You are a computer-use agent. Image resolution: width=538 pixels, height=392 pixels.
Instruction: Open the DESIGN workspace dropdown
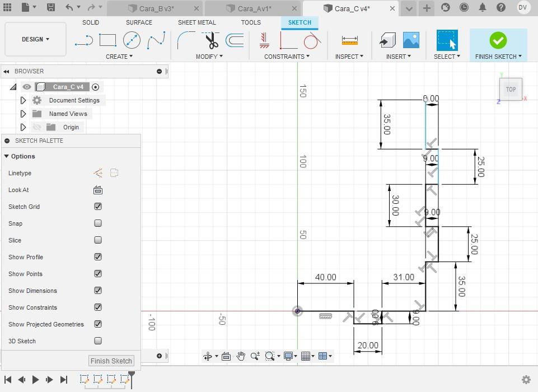(35, 39)
